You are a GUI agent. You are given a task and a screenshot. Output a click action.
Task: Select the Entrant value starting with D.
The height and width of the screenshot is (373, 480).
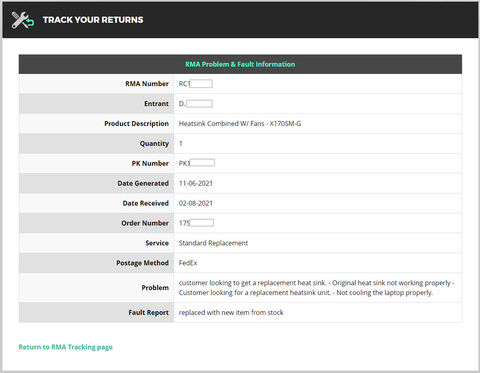click(196, 104)
